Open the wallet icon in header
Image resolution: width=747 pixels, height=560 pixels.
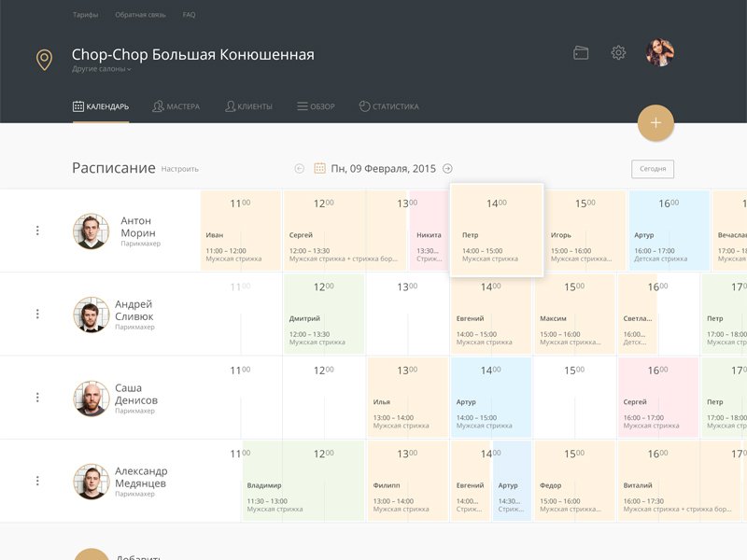pyautogui.click(x=581, y=52)
